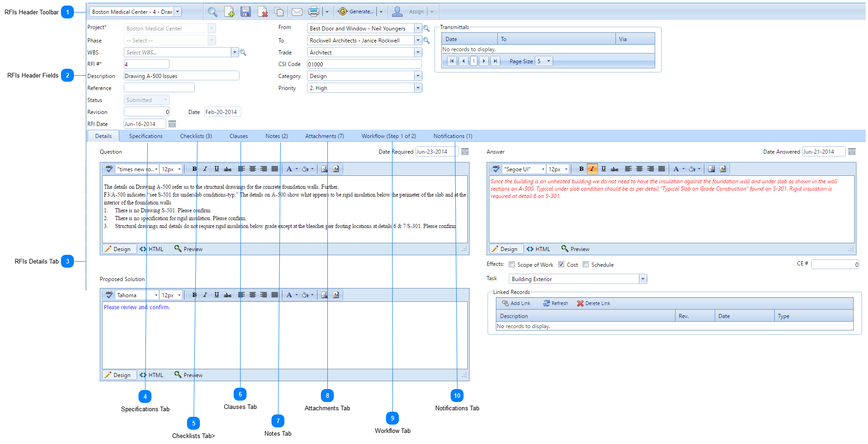Click Refresh in Linked Records
The width and height of the screenshot is (868, 444).
[x=555, y=303]
